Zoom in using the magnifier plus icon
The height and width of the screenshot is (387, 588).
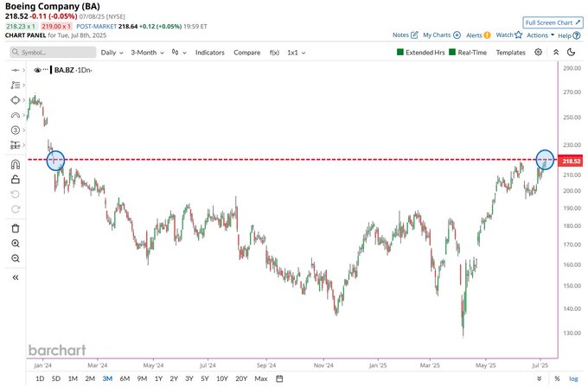(16, 243)
